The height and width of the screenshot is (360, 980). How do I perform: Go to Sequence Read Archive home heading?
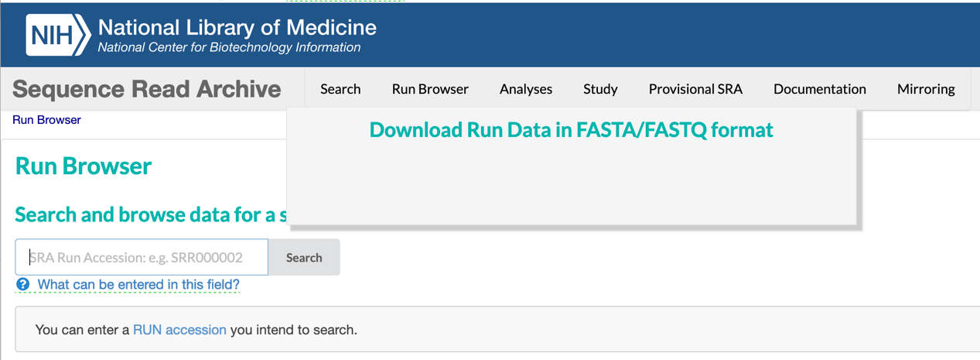pyautogui.click(x=146, y=89)
